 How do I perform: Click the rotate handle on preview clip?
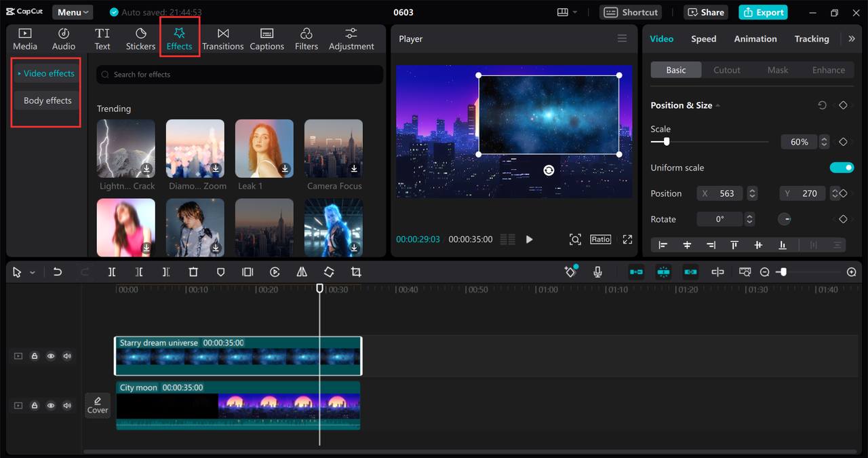point(549,170)
